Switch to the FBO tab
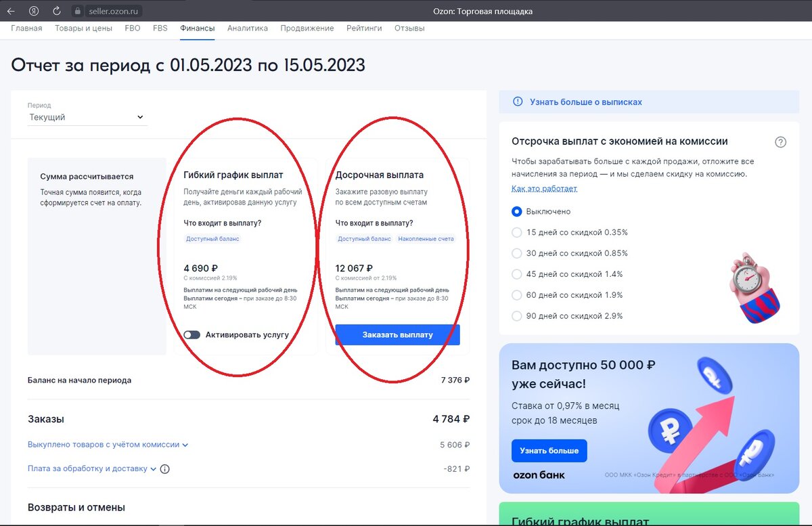 coord(133,28)
